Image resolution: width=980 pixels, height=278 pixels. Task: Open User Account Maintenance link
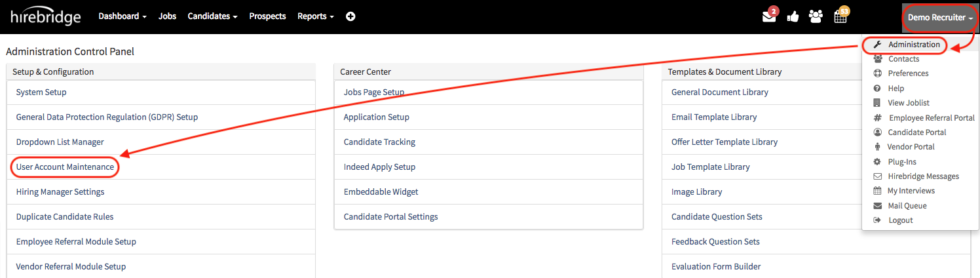65,167
